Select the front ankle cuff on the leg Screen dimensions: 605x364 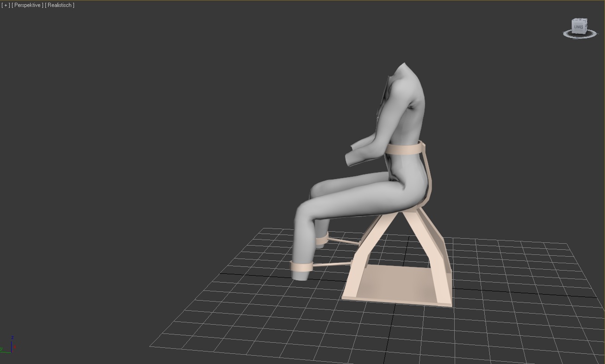point(301,267)
